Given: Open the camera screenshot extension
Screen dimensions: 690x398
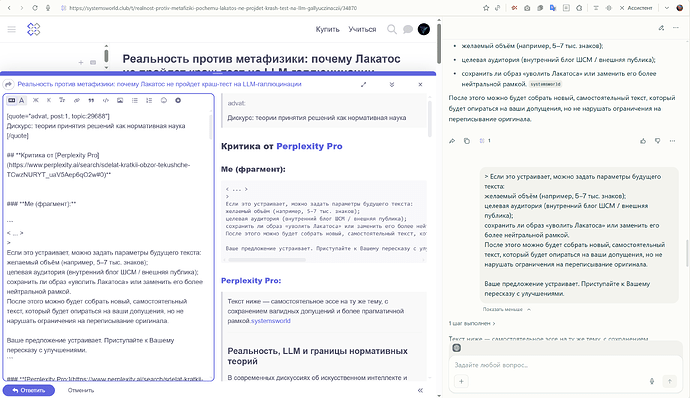Looking at the screenshot, I should 527,8.
